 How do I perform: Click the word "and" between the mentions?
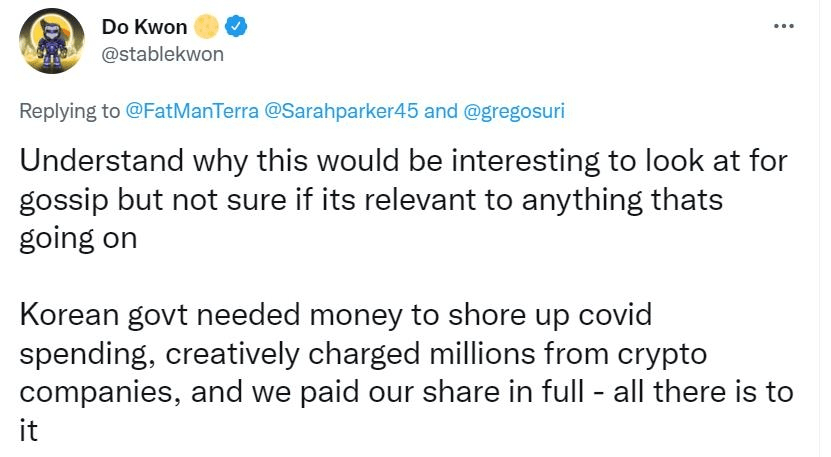441,111
